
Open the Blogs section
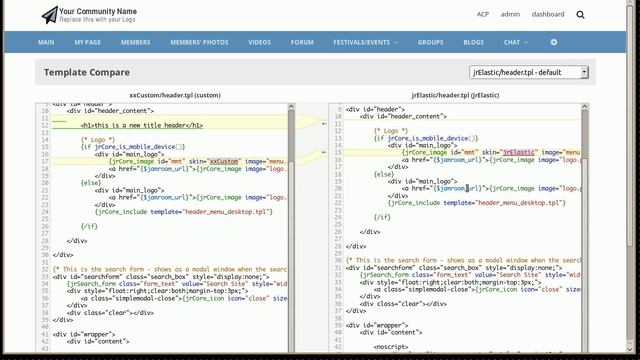point(473,42)
